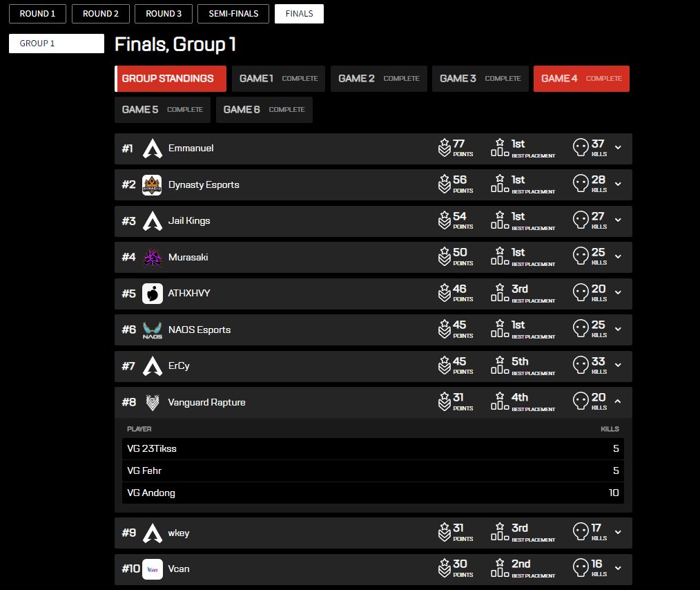Click wkey kills skull icon
Screen dimensions: 700x590
(581, 532)
